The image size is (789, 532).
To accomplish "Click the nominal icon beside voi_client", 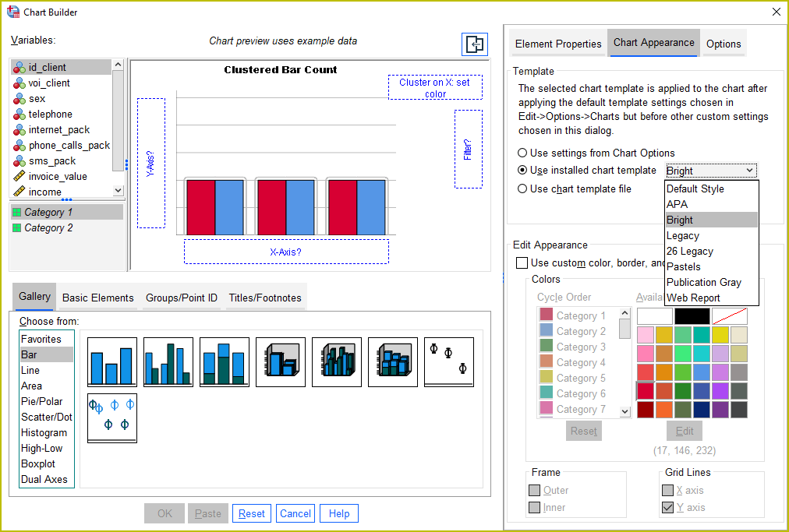I will click(19, 83).
